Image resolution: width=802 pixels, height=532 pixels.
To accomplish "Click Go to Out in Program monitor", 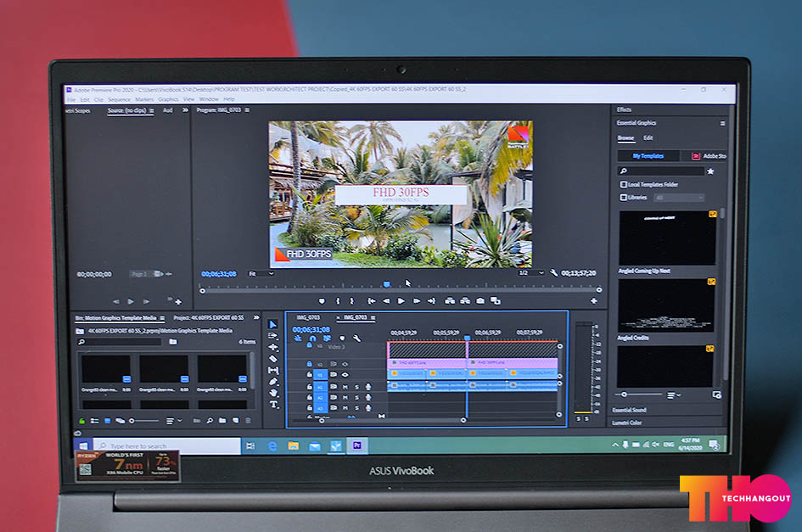I will tap(432, 300).
